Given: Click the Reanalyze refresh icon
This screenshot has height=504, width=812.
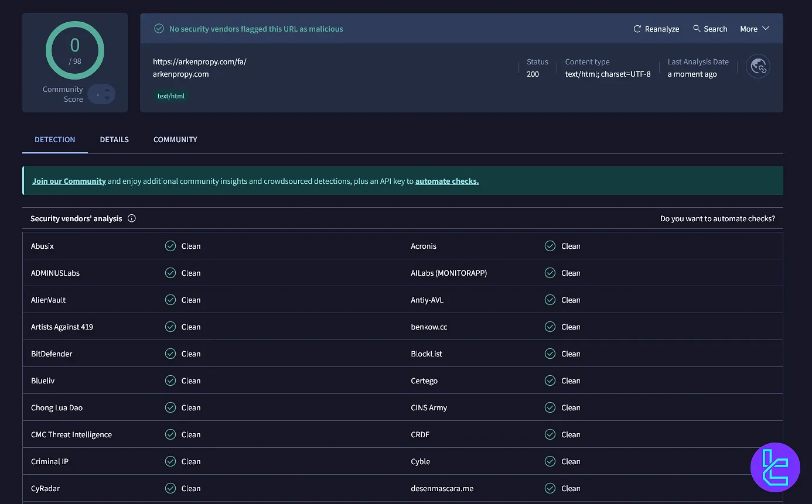Looking at the screenshot, I should pos(637,28).
